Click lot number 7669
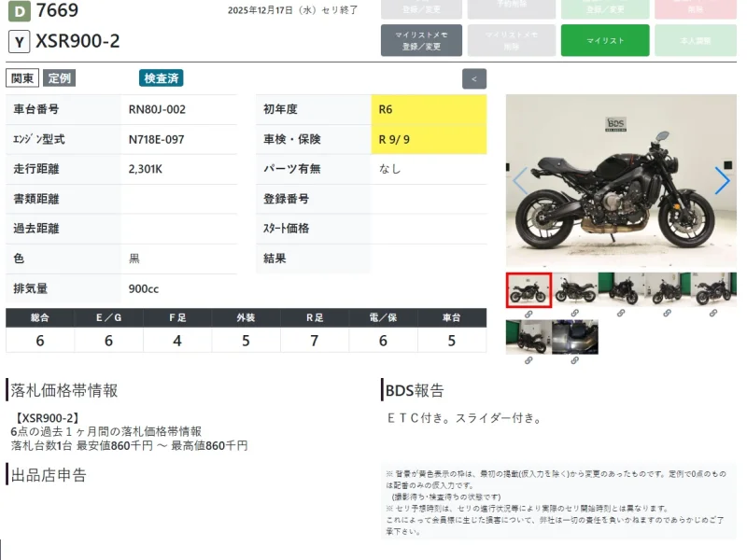747x560 pixels. 57,10
